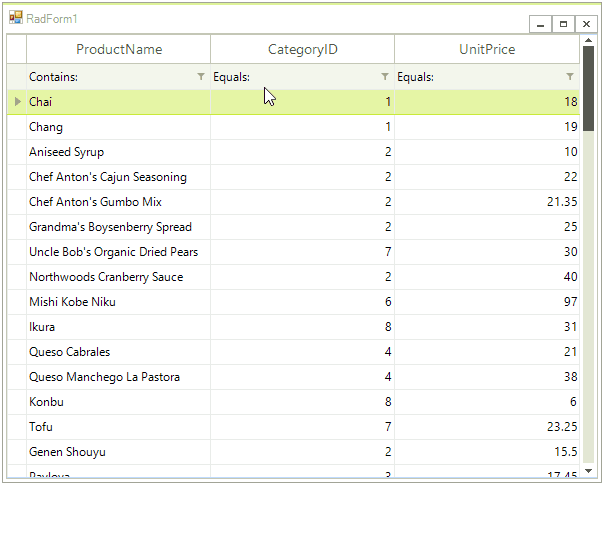Select the Ikura product cell

(x=118, y=327)
